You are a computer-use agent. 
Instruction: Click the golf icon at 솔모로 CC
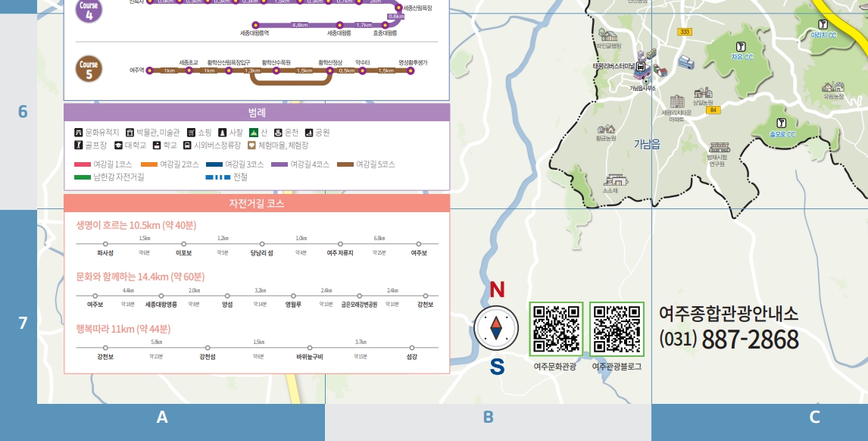[x=782, y=123]
